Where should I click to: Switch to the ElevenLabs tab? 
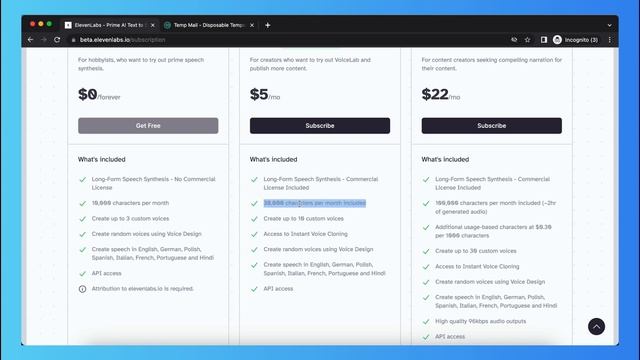[x=109, y=25]
